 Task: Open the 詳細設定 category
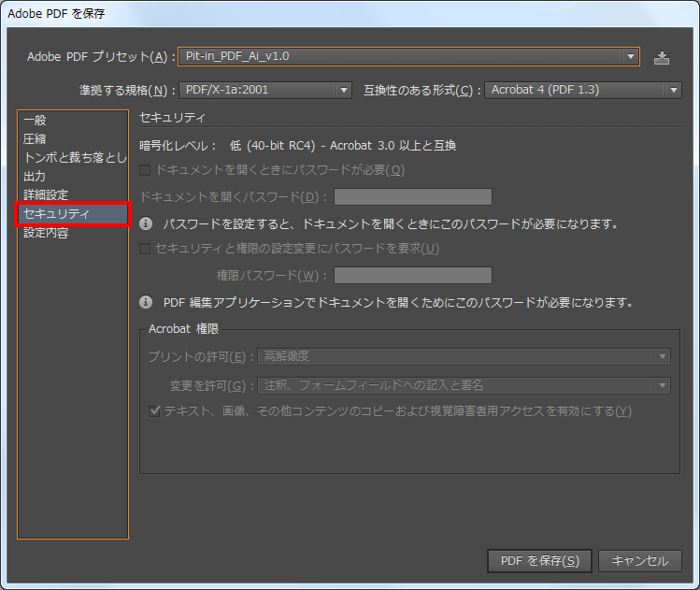[46, 195]
